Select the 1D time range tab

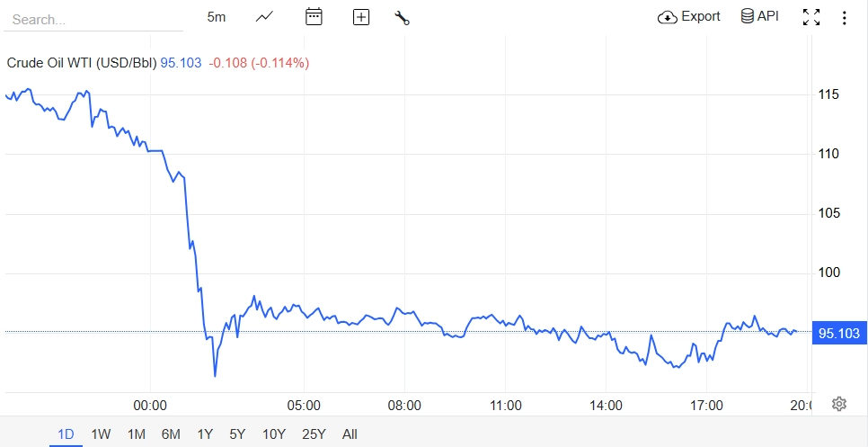point(66,434)
